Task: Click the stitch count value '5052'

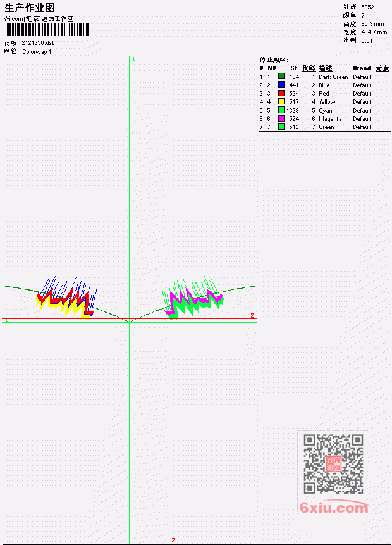Action: click(x=367, y=8)
